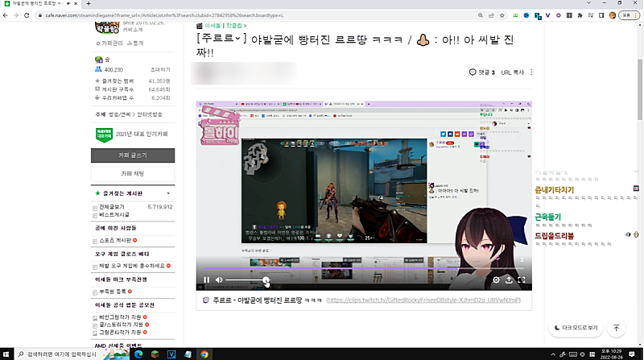Mute the tab via its audio speaker icon

tap(68, 3)
